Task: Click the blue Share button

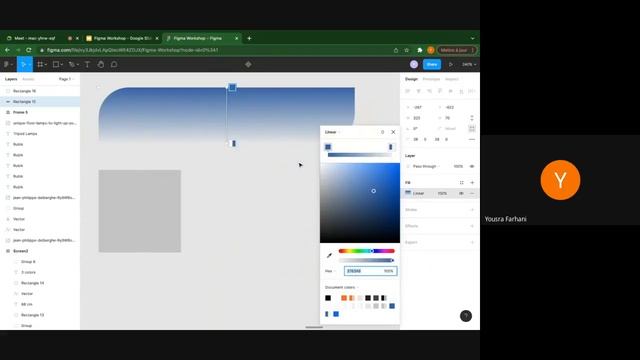Action: [x=432, y=64]
